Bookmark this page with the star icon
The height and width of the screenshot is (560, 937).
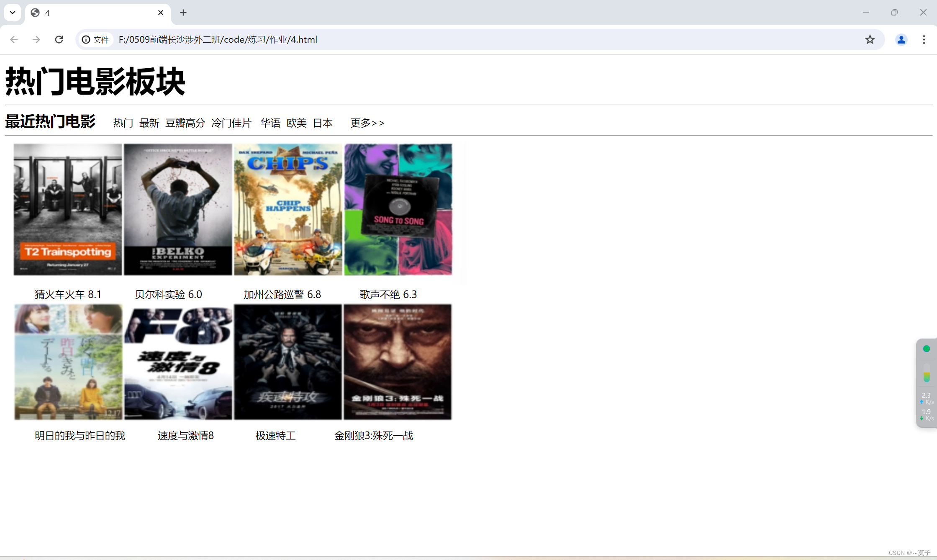click(x=870, y=39)
